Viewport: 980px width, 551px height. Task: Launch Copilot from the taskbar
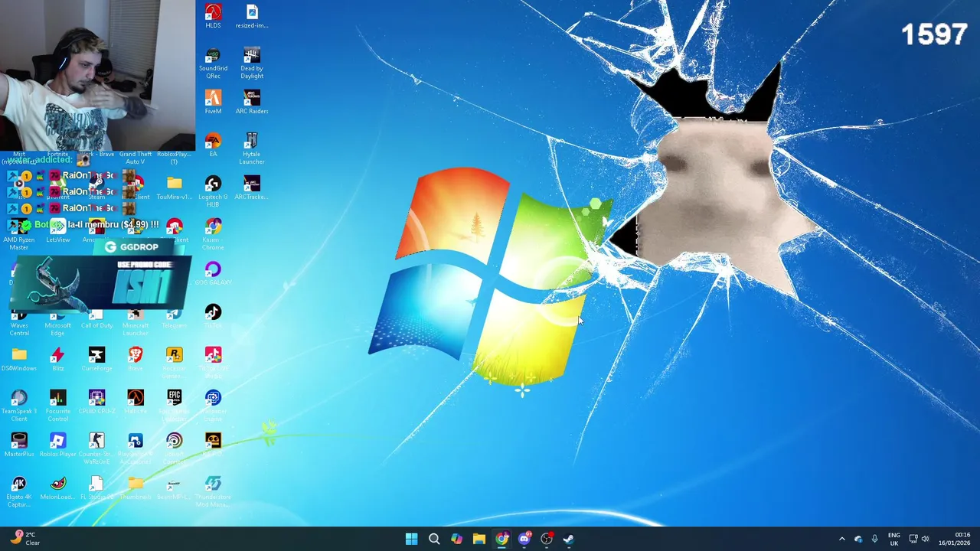(456, 539)
